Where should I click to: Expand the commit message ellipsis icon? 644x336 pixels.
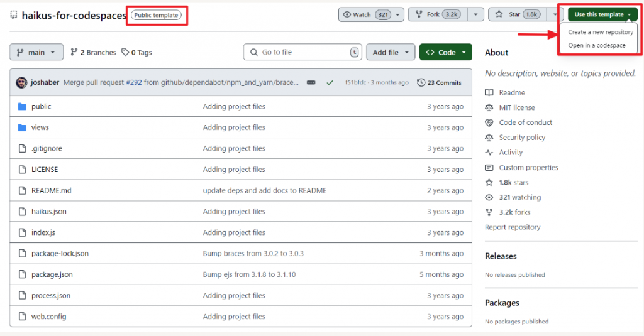[311, 82]
